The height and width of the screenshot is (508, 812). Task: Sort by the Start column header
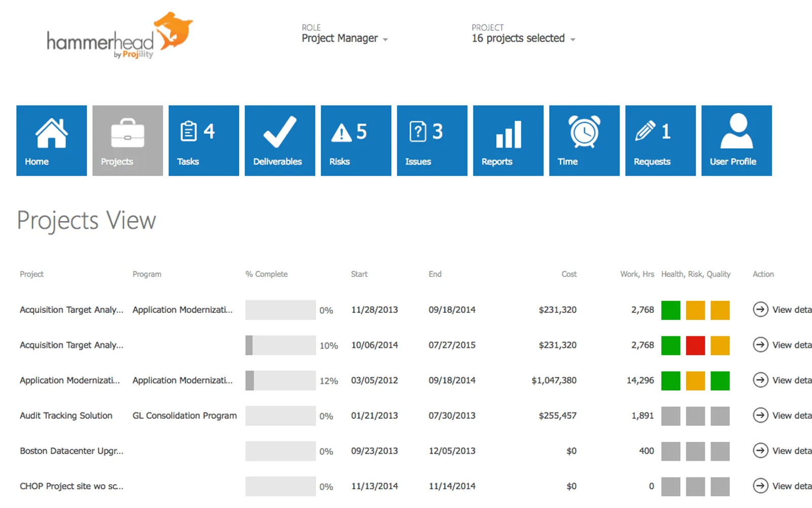[359, 274]
